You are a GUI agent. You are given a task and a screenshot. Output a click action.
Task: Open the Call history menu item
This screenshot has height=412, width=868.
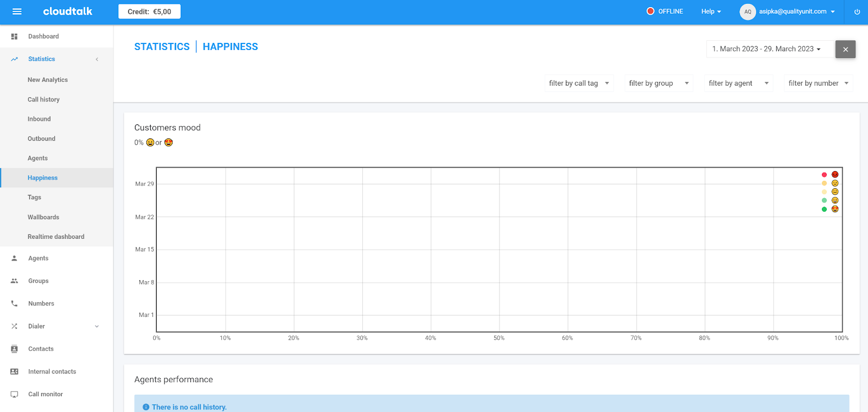[43, 99]
